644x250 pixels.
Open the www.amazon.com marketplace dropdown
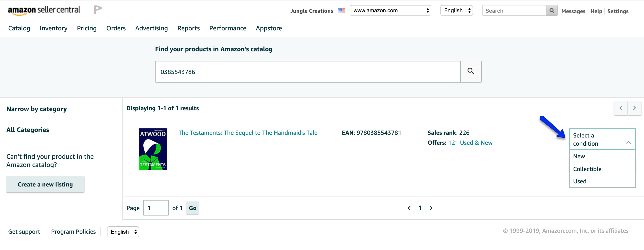pyautogui.click(x=390, y=10)
